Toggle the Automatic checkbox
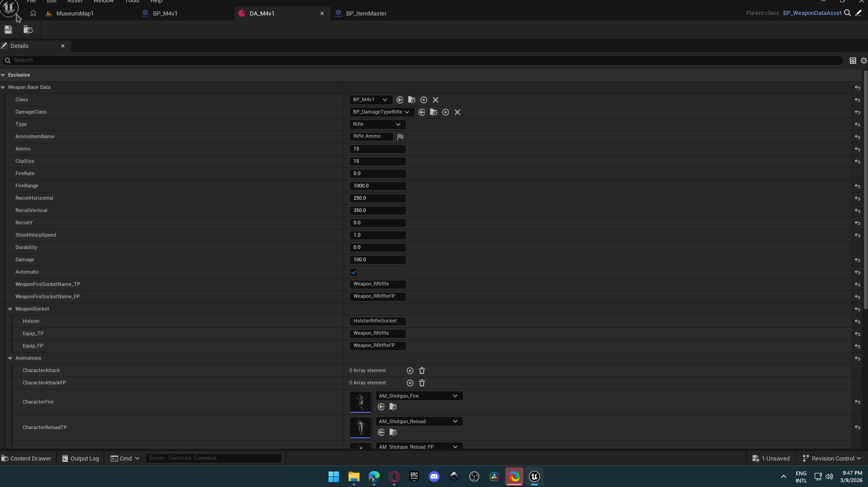Image resolution: width=868 pixels, height=487 pixels. pyautogui.click(x=354, y=272)
